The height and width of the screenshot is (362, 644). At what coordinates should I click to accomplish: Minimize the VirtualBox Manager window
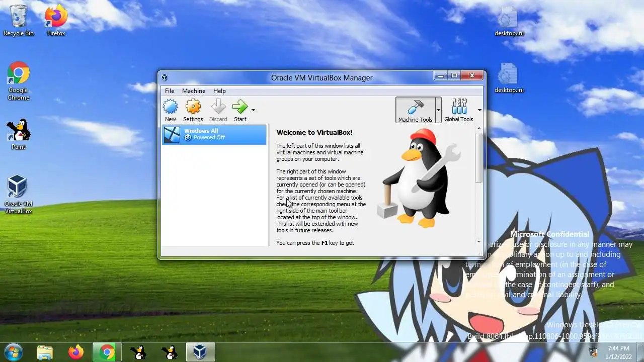(441, 76)
